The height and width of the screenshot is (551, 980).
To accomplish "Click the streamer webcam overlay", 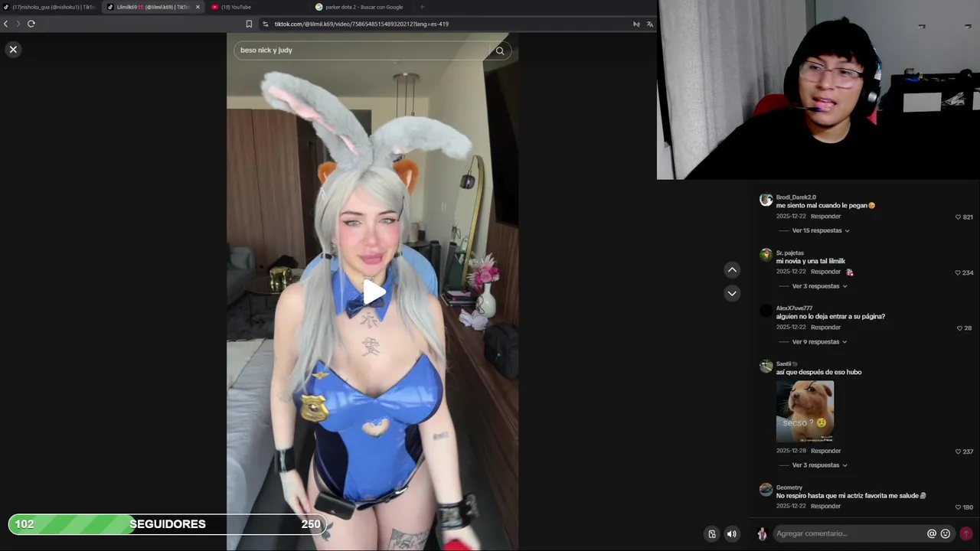I will click(818, 90).
